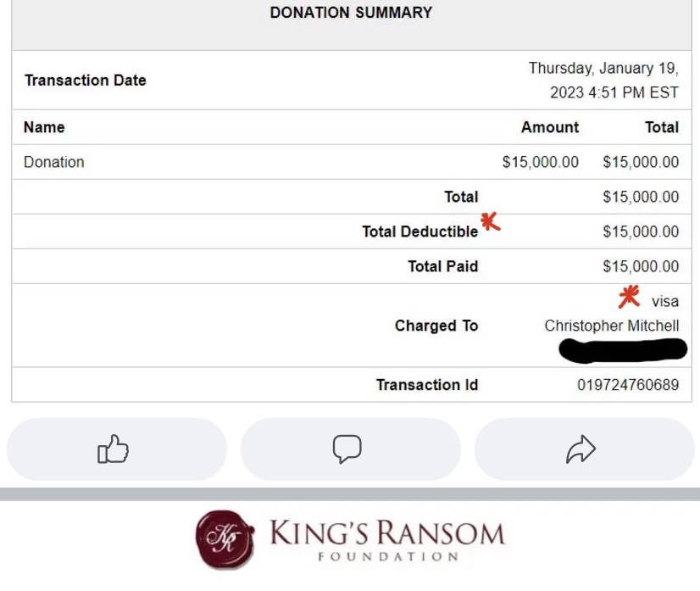This screenshot has width=700, height=591.
Task: Tap the share arrow icon
Action: (581, 449)
